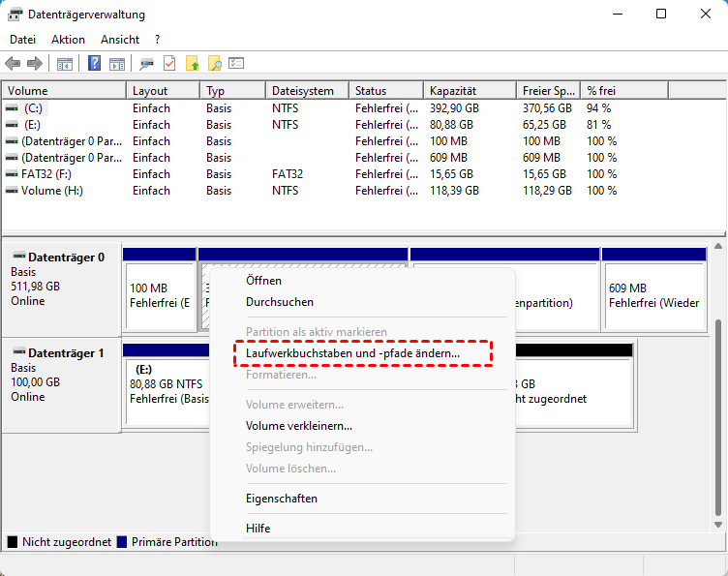This screenshot has height=576, width=728.
Task: Click the checklist view toolbar icon
Action: 236,63
